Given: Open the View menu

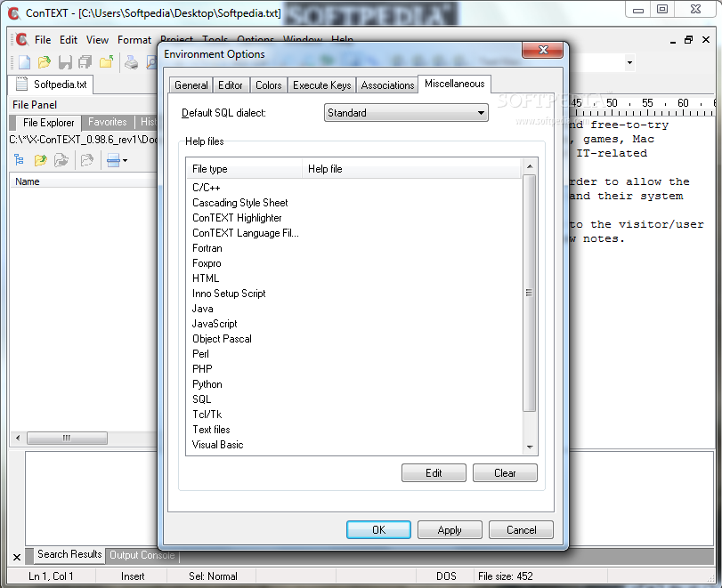Looking at the screenshot, I should 97,40.
